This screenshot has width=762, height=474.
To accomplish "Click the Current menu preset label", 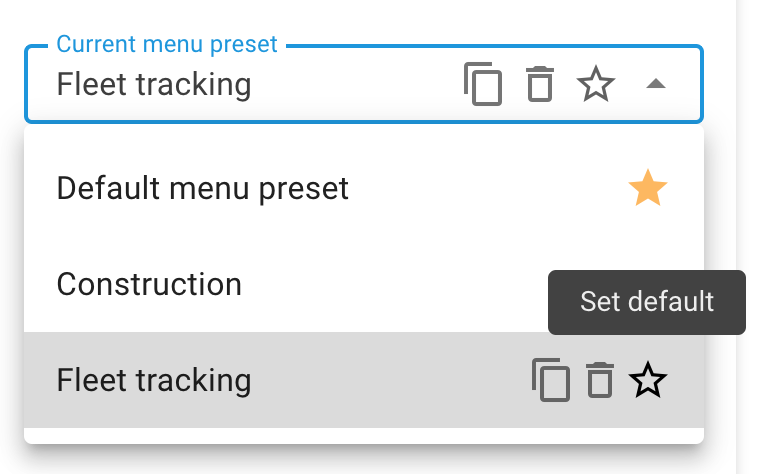I will [167, 44].
